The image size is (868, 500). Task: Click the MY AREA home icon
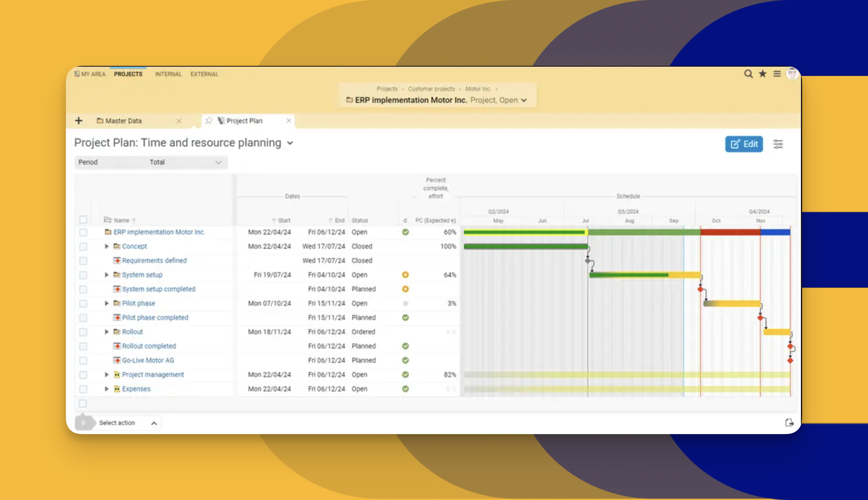[77, 74]
